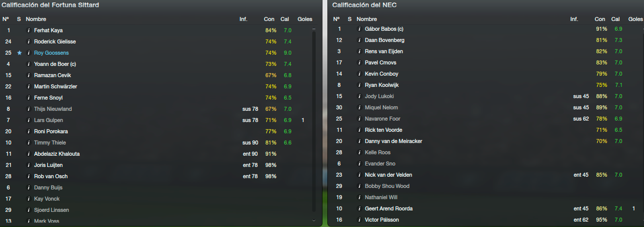The width and height of the screenshot is (644, 227).
Task: Click the Fortuna Sittard list scrollbar track
Action: 314,122
